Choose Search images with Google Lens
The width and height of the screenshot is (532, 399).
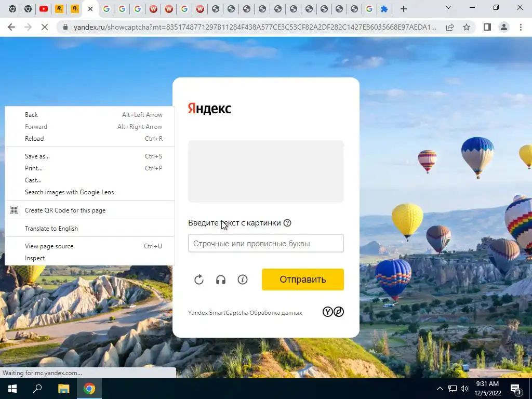pyautogui.click(x=90, y=192)
